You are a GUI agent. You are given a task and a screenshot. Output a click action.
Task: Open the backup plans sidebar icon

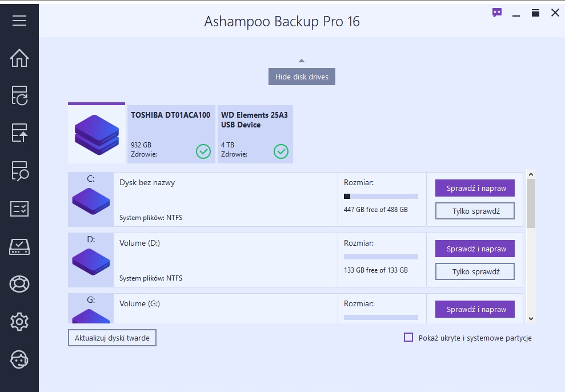pos(19,95)
